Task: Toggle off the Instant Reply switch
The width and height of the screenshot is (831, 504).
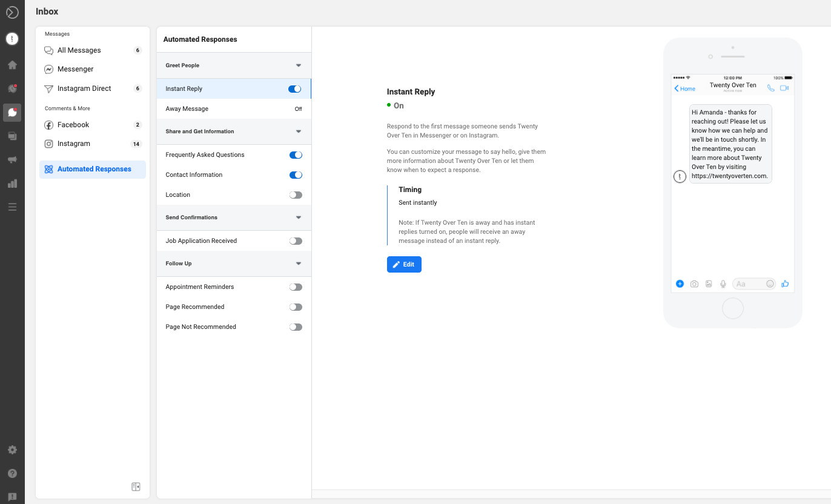Action: coord(295,89)
